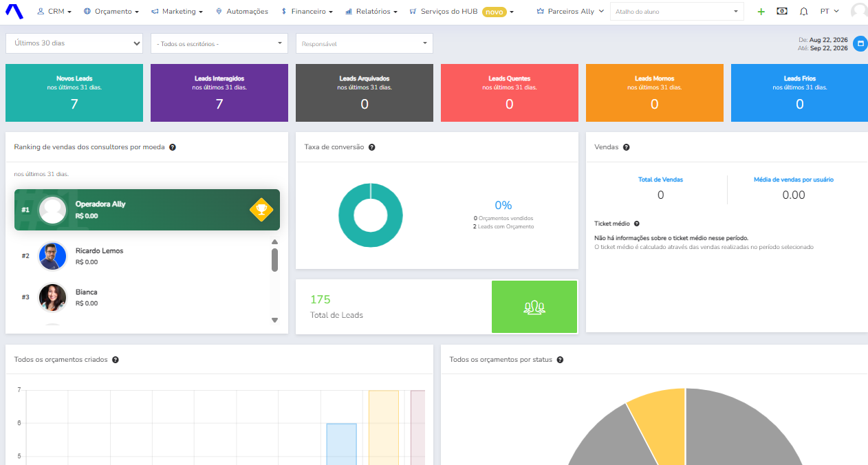The image size is (868, 465).
Task: Click the Novos Leads card
Action: coord(74,93)
